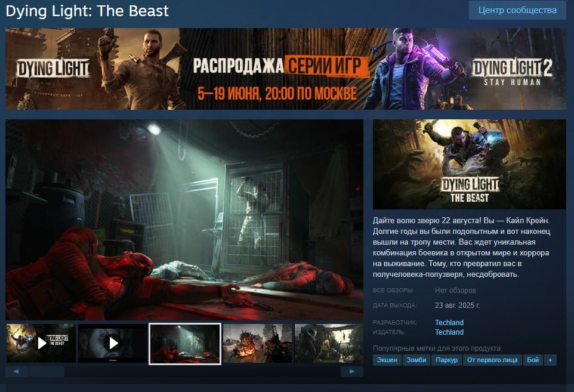
Task: Open the large cage room screenshot
Action: tap(184, 220)
